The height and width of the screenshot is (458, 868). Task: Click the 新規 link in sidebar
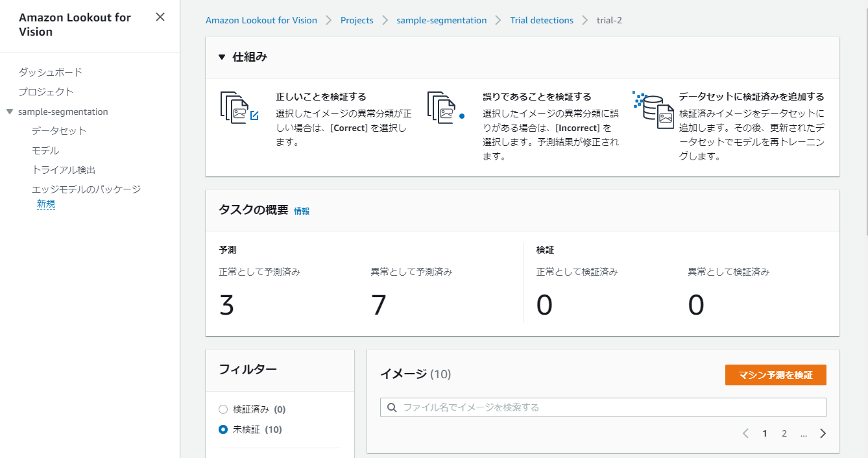coord(46,204)
